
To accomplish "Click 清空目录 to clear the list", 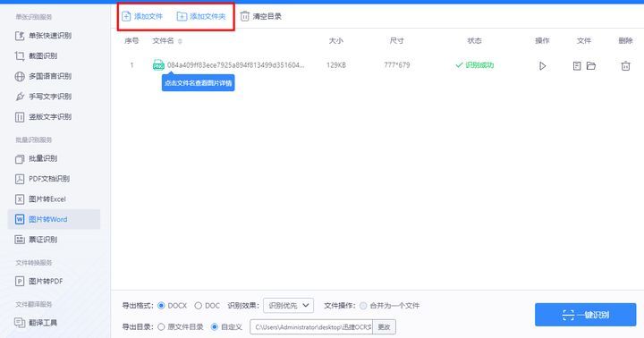I will click(261, 16).
